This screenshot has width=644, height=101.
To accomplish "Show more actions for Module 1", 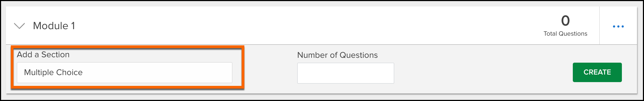I will [x=618, y=26].
